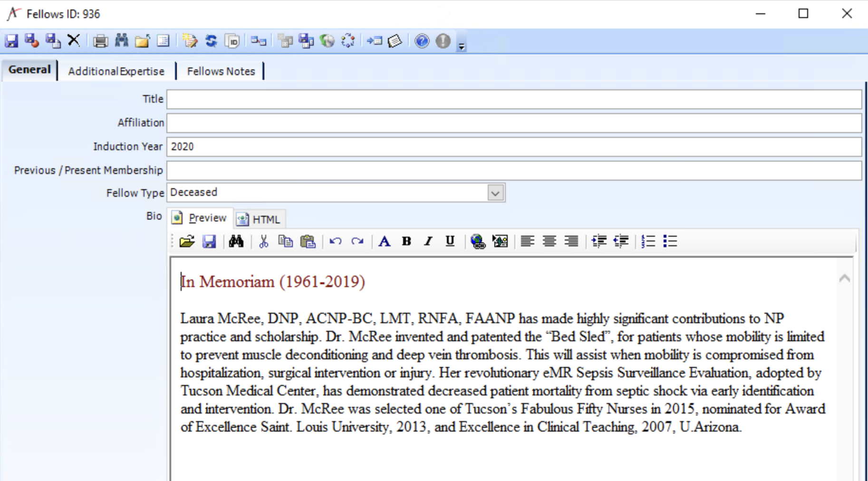Expand the top toolbar overflow options arrow
The height and width of the screenshot is (481, 868).
click(461, 46)
